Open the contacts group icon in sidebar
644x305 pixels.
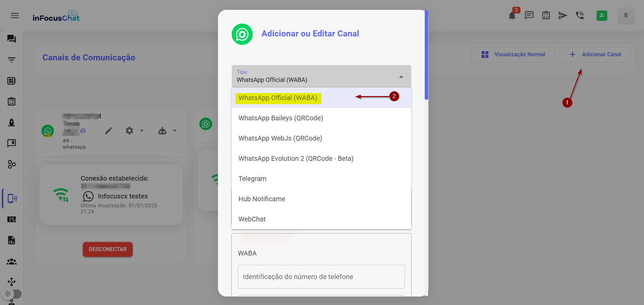[x=12, y=262]
